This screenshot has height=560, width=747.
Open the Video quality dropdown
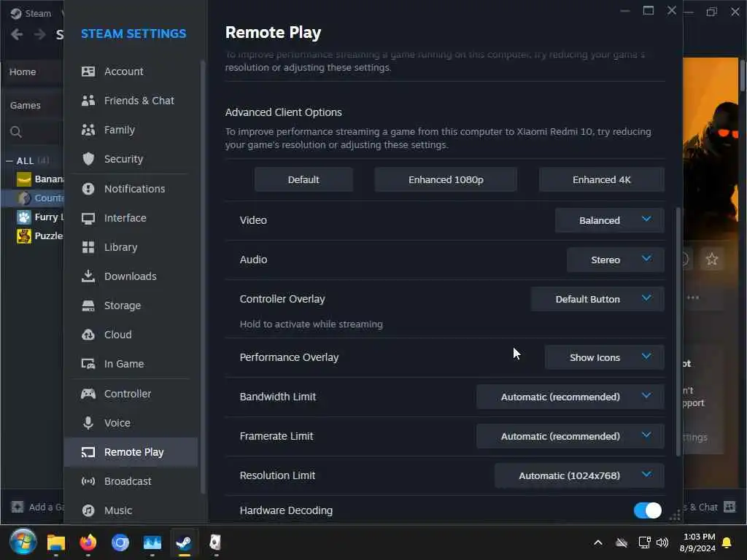click(609, 220)
